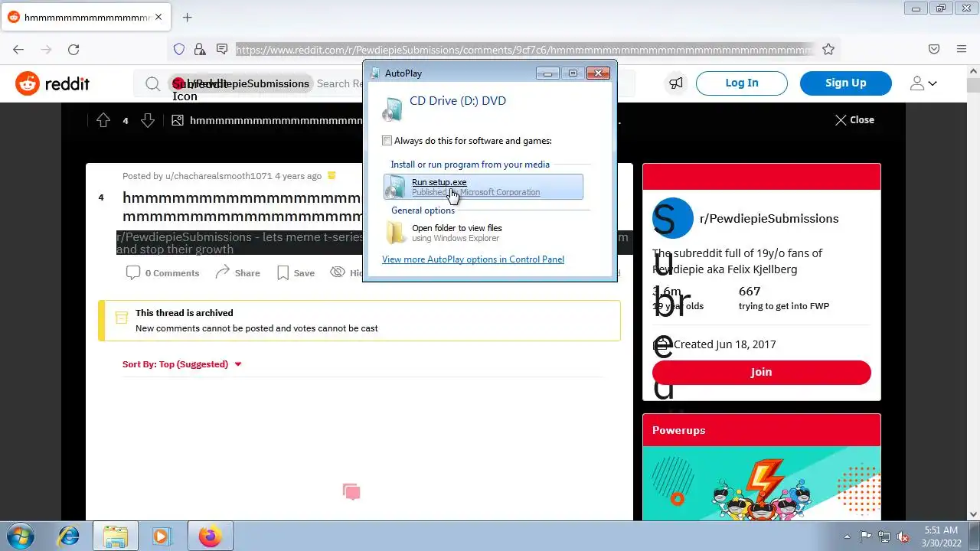
Task: Downvote the post in the top bar
Action: [148, 120]
